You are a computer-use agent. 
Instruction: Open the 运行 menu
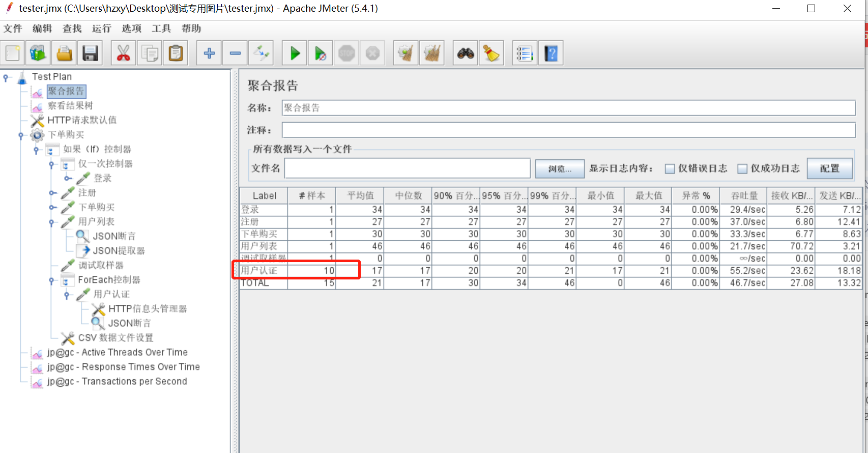[x=102, y=29]
